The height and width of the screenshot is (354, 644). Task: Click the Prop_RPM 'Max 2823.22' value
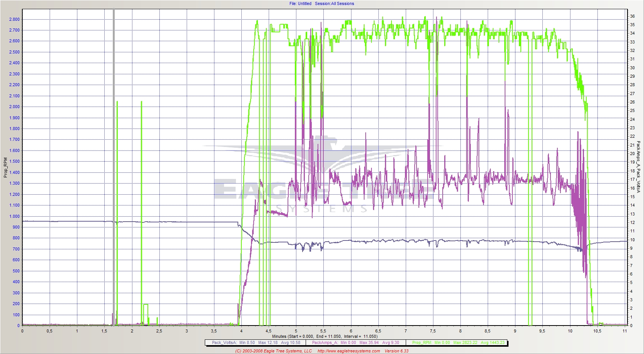pos(465,342)
